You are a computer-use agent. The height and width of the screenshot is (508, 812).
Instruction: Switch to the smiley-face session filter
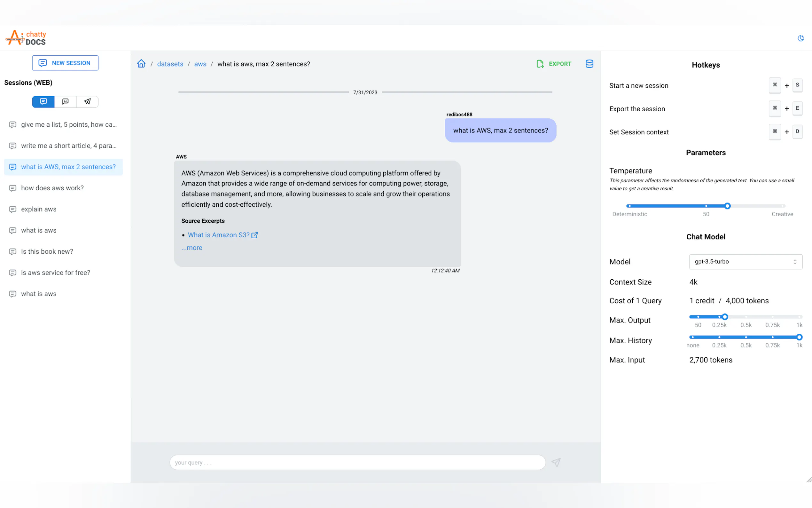65,101
